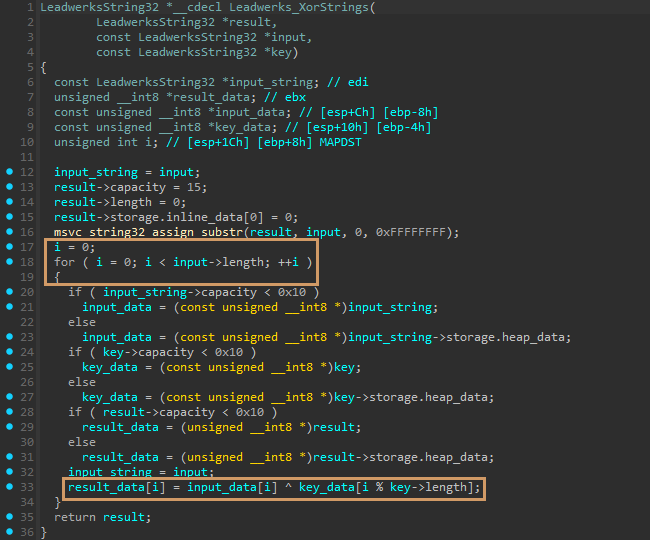The height and width of the screenshot is (540, 650).
Task: Click result->capacity on line 28
Action: pos(159,412)
